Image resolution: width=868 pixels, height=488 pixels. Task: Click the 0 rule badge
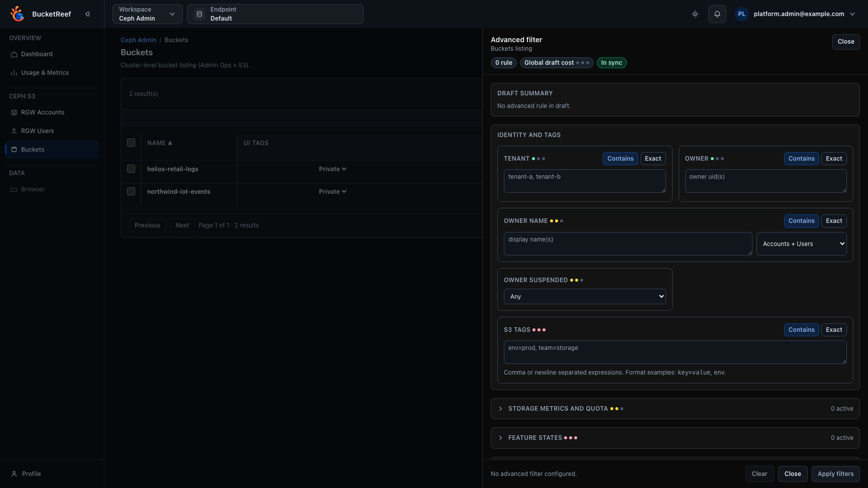pos(504,63)
